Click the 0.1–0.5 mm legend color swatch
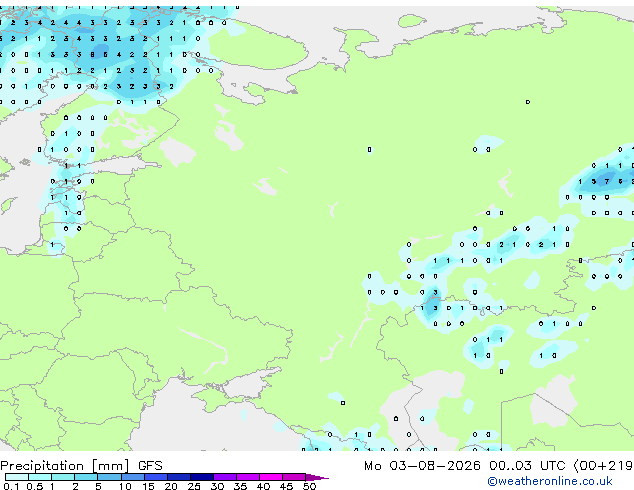Viewport: 634px width, 490px height. [17, 477]
